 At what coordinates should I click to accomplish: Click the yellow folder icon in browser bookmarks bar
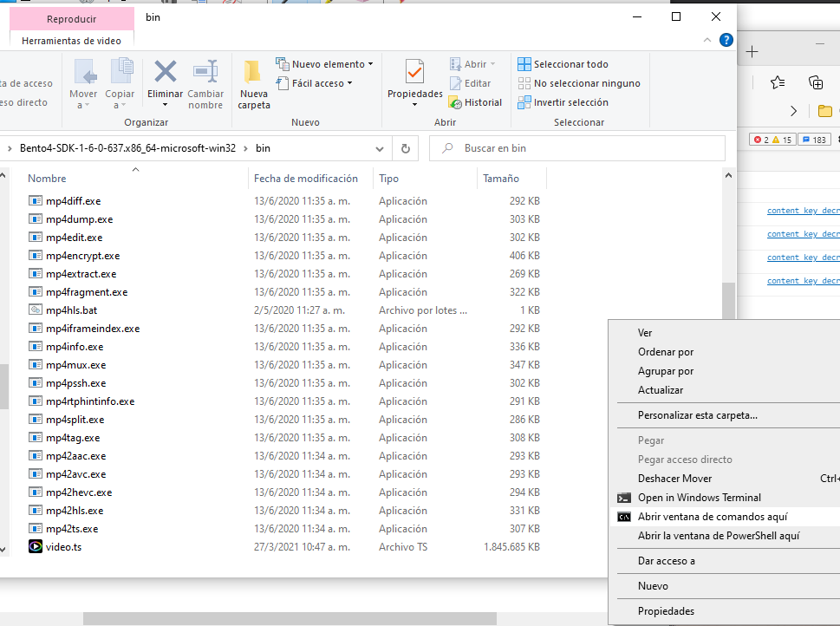click(x=825, y=111)
